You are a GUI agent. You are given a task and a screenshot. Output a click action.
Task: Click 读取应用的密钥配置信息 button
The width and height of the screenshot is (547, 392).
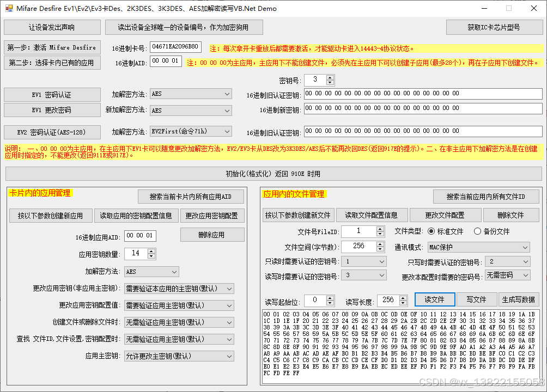click(x=136, y=216)
